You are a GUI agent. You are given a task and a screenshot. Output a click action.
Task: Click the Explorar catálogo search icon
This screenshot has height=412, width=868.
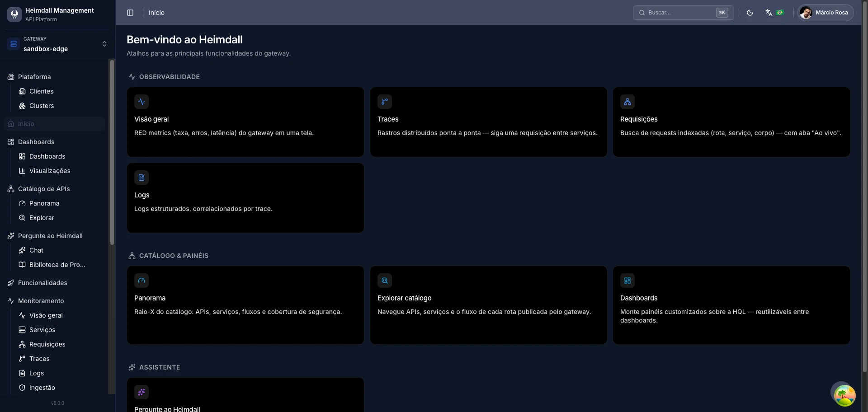[x=385, y=281]
